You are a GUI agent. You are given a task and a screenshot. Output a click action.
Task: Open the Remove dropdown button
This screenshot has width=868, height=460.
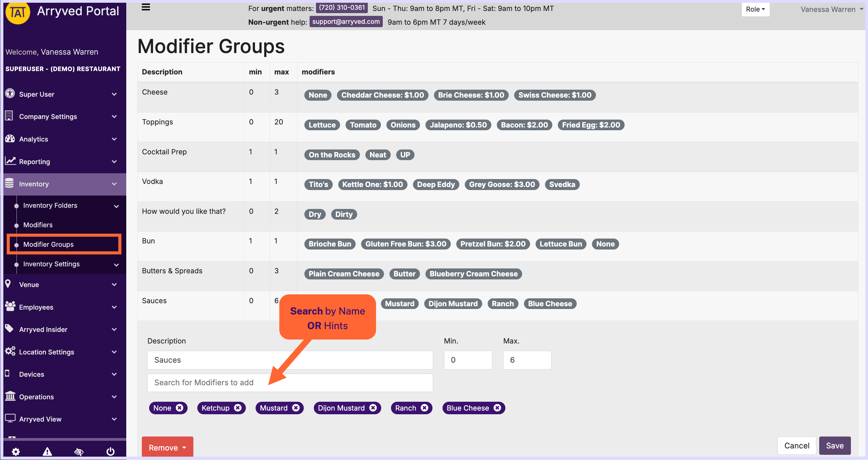167,447
